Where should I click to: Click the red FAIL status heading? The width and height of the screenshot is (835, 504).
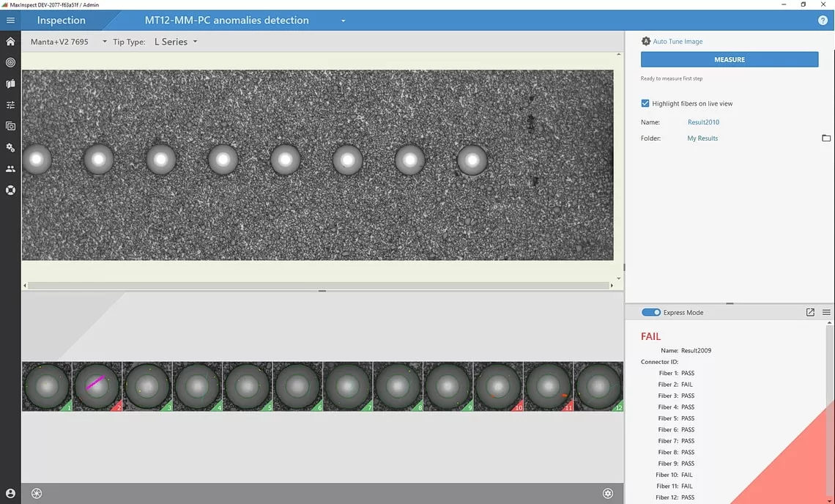650,336
